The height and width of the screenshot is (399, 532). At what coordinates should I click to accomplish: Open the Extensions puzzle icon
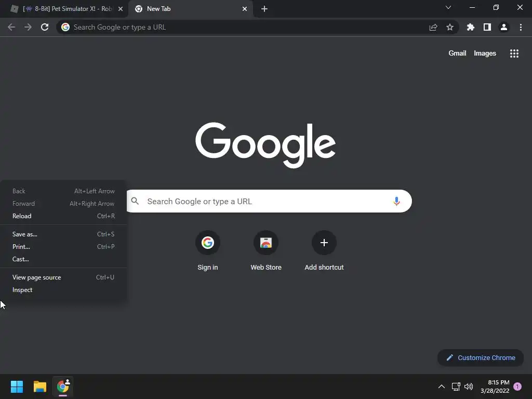[470, 27]
